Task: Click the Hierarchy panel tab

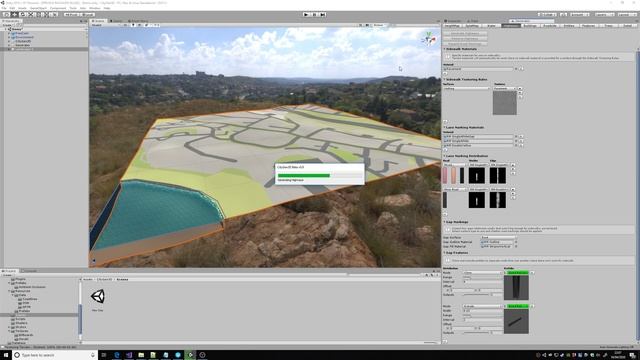Action: pos(11,21)
